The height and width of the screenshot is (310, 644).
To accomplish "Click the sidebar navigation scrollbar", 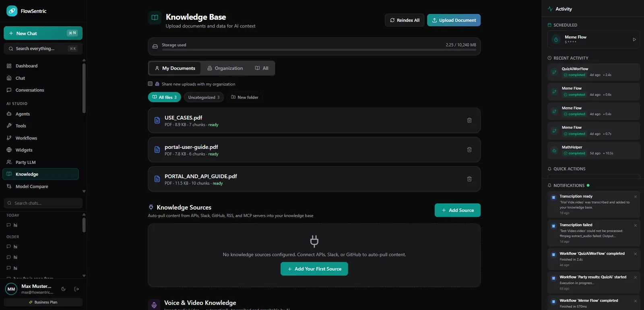I will pyautogui.click(x=84, y=88).
